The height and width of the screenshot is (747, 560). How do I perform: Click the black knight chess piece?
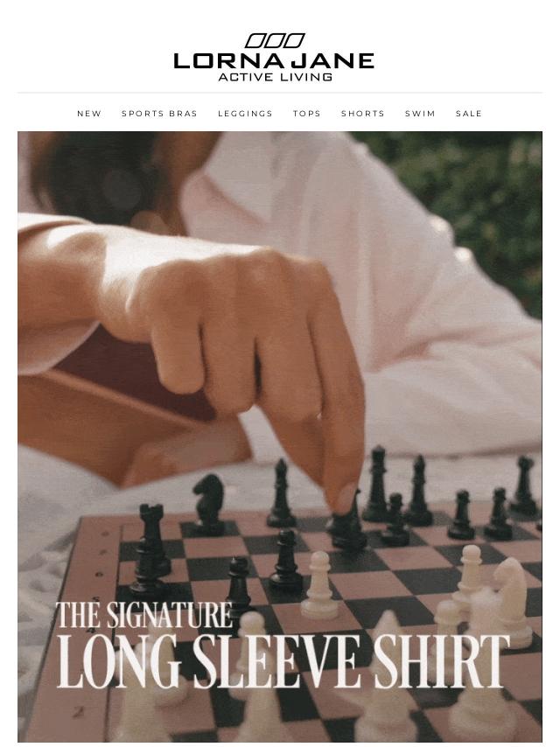click(x=209, y=503)
